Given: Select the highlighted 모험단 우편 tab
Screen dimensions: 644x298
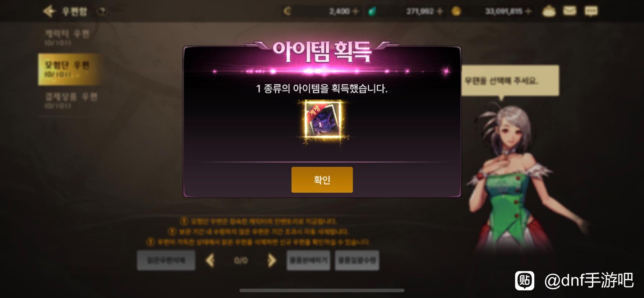Looking at the screenshot, I should pos(68,69).
